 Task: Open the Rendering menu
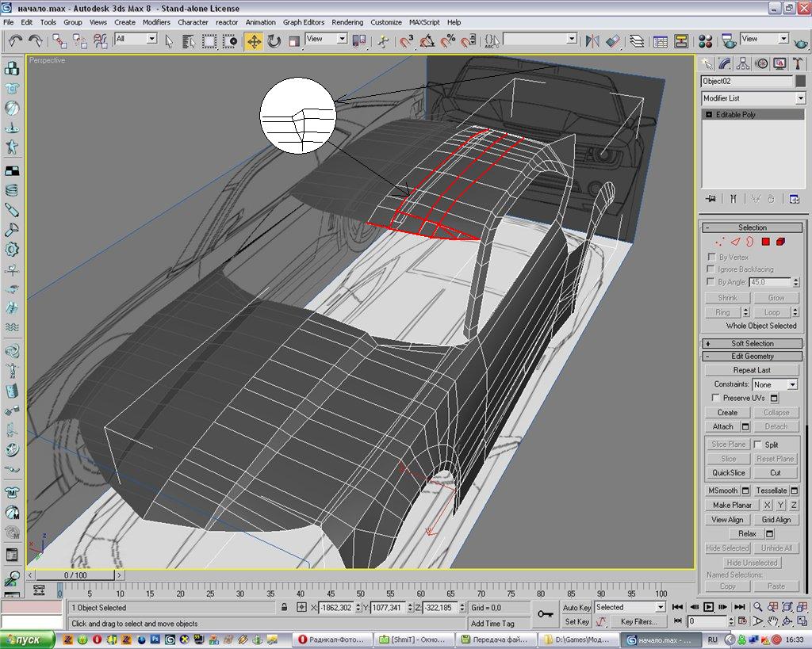tap(347, 22)
